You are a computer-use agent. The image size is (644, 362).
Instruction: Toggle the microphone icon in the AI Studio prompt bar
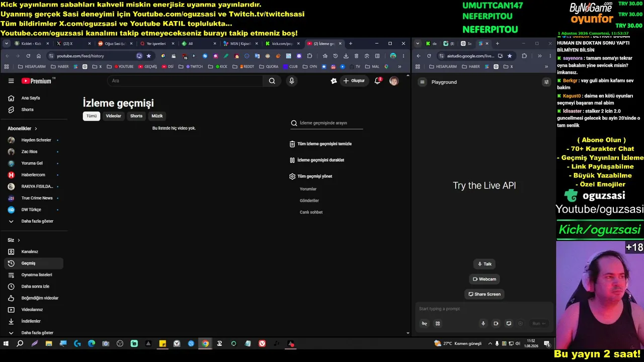pos(483,324)
